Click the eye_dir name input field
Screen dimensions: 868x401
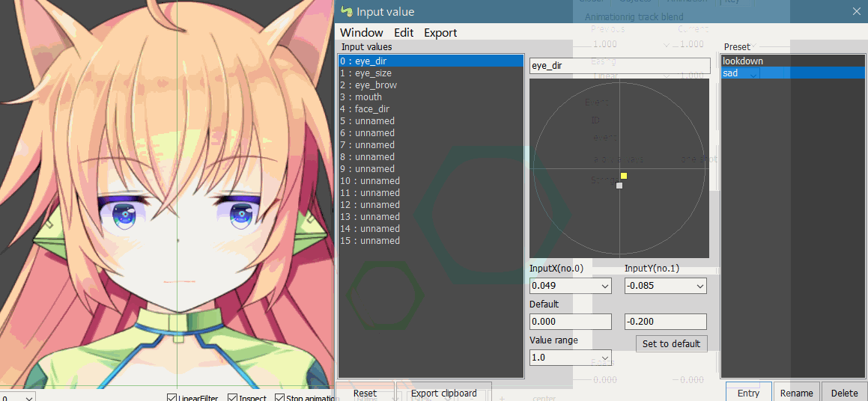(619, 66)
